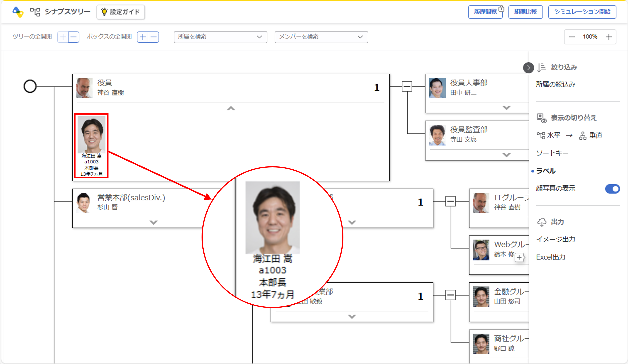Open the 設定ガイド button
The width and height of the screenshot is (628, 364).
121,12
